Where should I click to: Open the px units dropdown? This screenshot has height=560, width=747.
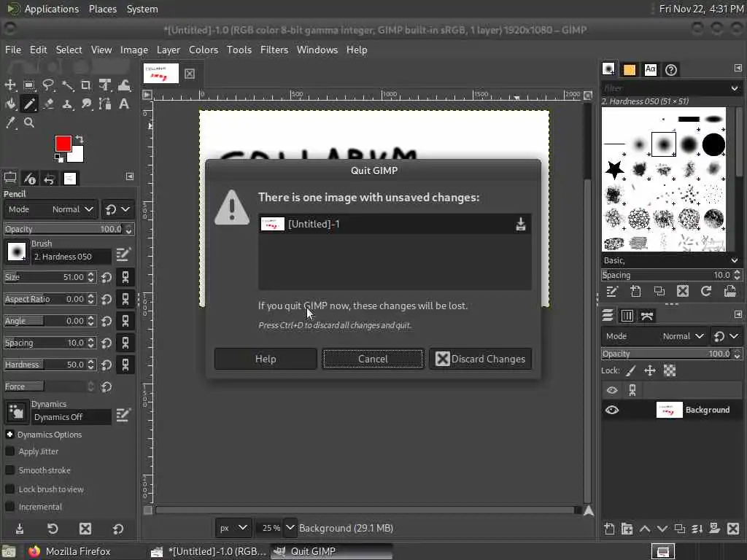(233, 528)
